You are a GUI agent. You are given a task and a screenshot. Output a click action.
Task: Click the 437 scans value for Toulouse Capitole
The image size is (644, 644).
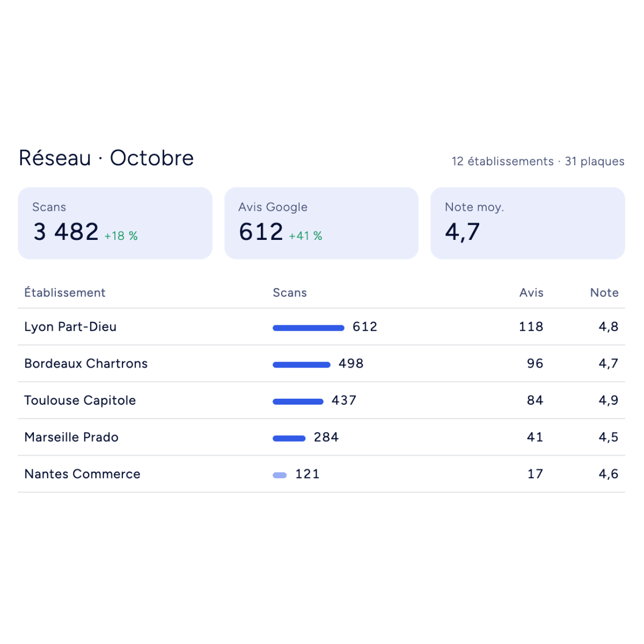pyautogui.click(x=344, y=400)
